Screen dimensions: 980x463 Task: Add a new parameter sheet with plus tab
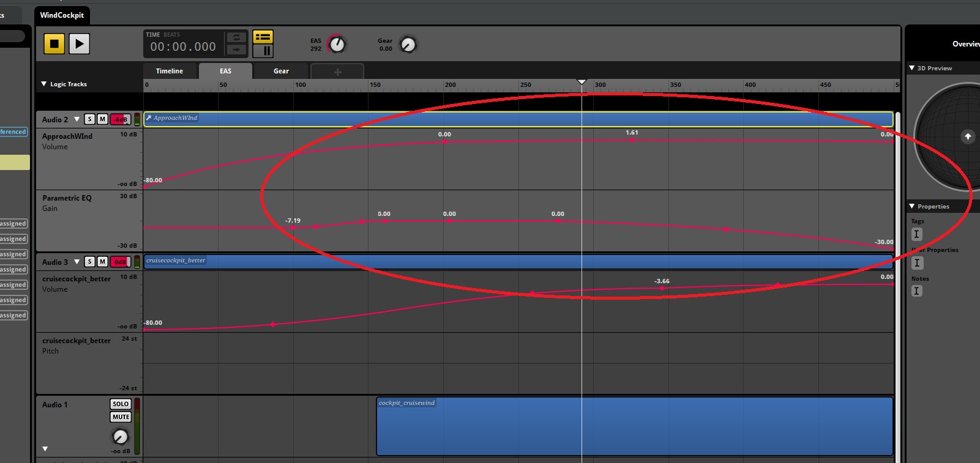[x=337, y=72]
